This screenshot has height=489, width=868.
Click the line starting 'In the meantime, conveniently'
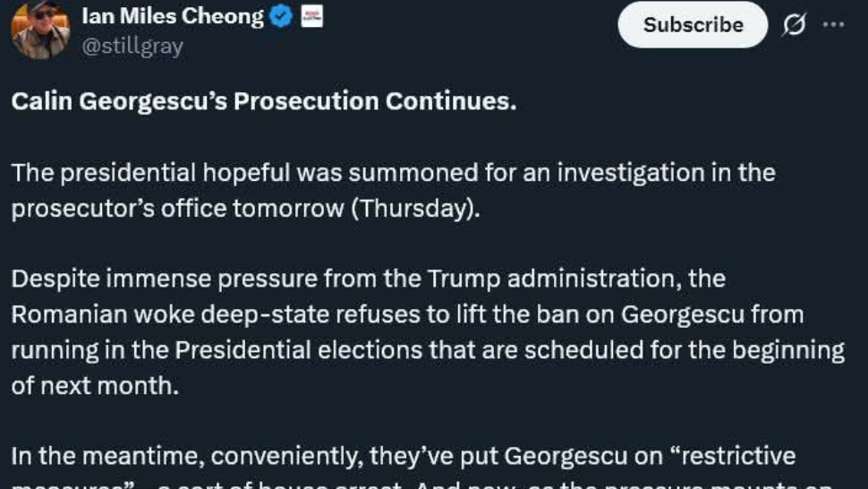[404, 457]
